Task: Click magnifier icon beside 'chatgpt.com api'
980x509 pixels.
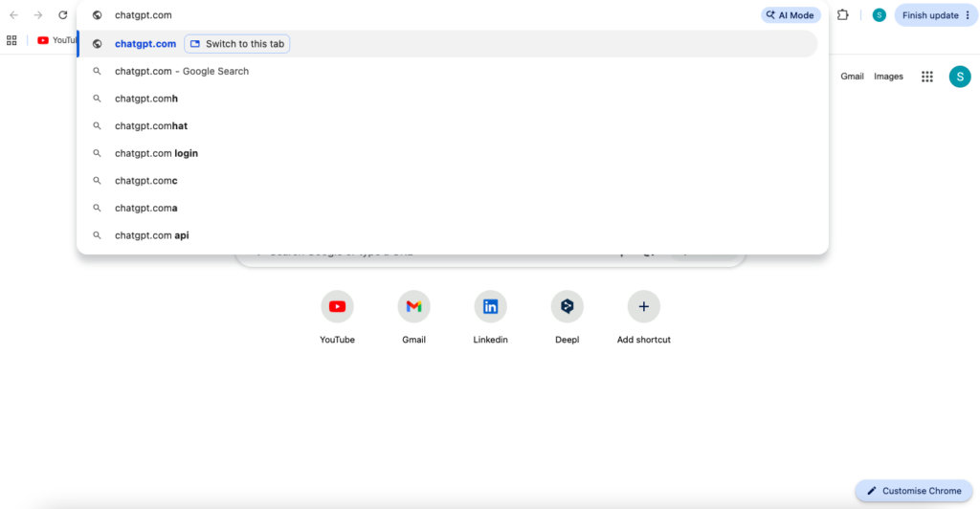Action: 97,235
